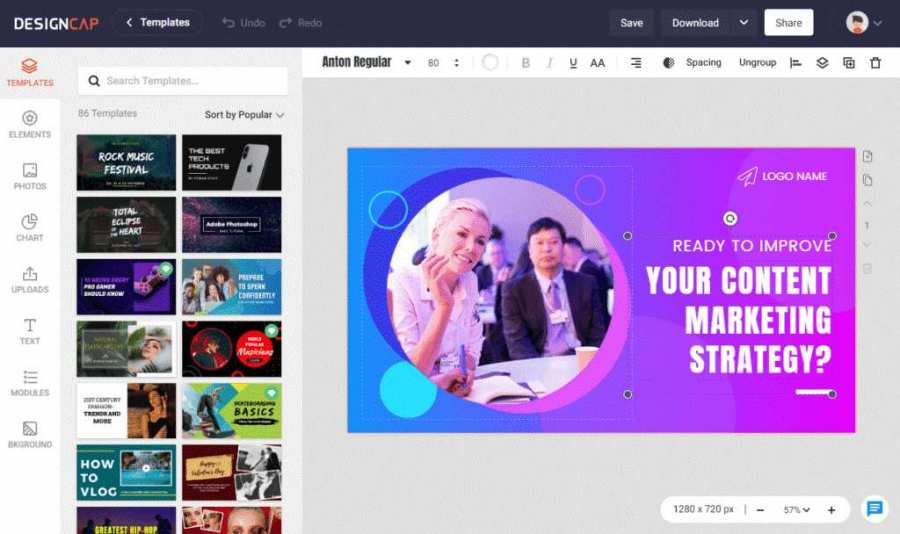Select The Best Tech Products template

232,162
